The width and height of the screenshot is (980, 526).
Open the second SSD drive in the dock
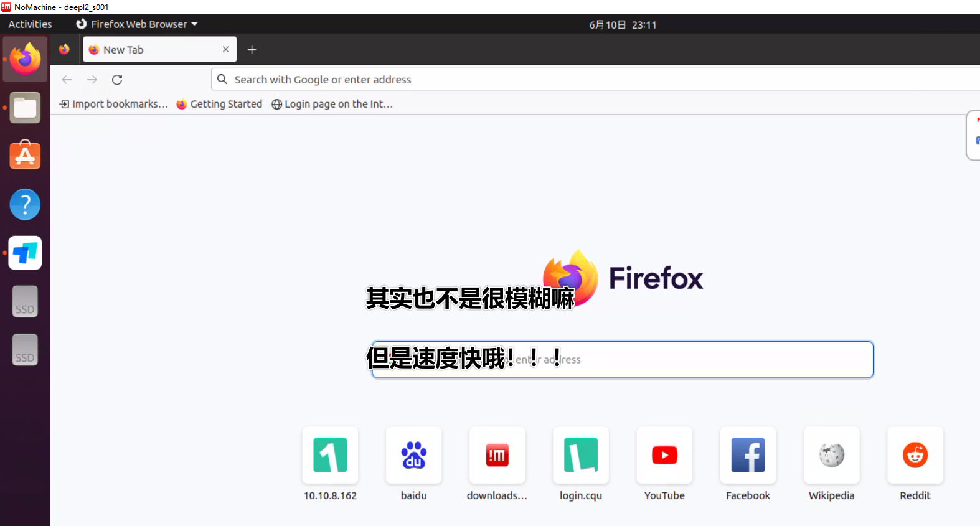25,350
